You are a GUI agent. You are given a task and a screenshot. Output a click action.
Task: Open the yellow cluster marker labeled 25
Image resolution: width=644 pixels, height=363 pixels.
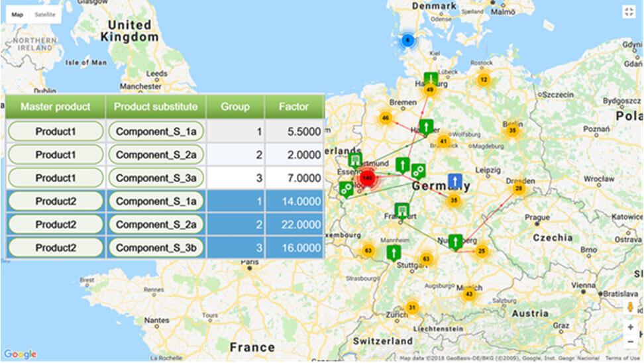482,251
